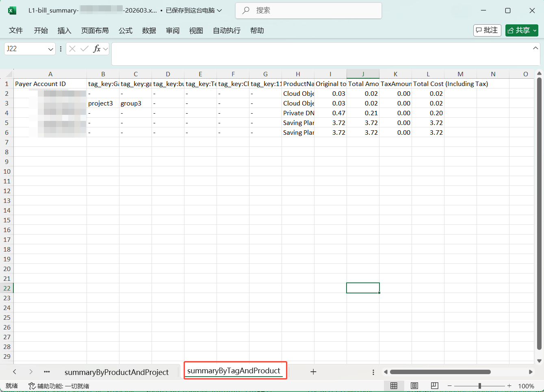Click the insert function fx icon
This screenshot has height=392, width=544.
[x=97, y=49]
